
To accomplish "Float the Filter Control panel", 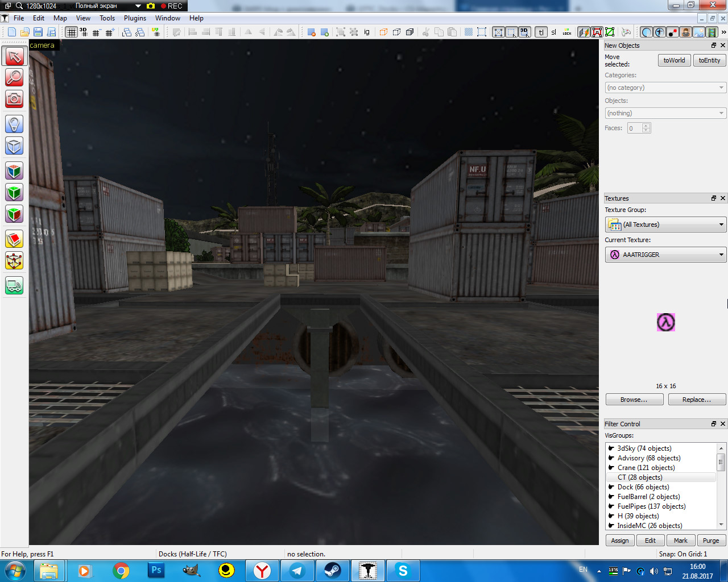I will [x=714, y=424].
